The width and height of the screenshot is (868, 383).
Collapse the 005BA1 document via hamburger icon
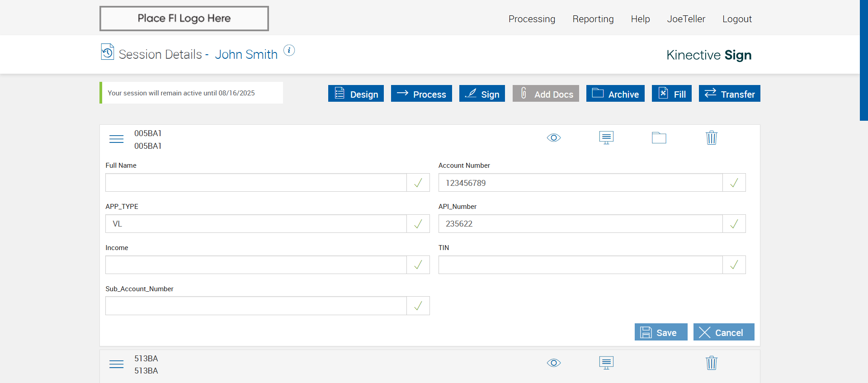116,139
